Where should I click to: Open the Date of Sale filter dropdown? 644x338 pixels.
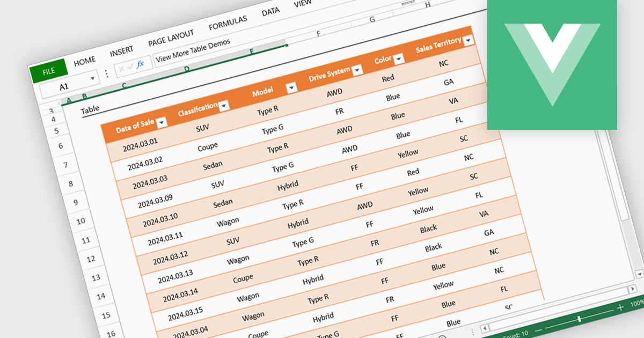161,122
